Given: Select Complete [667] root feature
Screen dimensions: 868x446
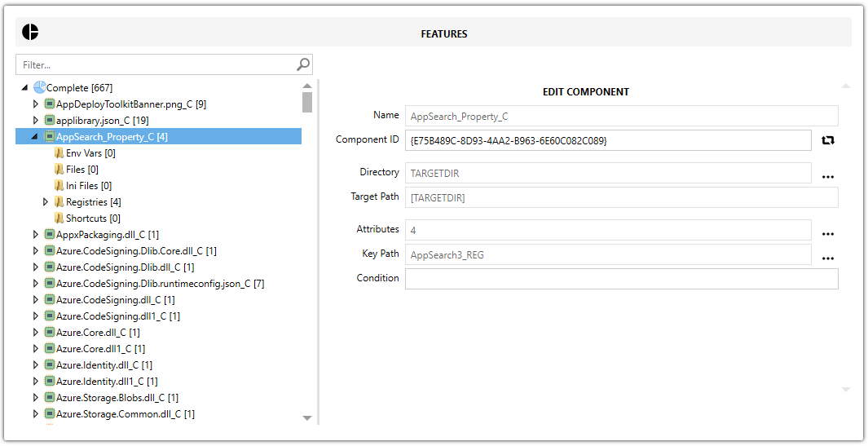Looking at the screenshot, I should tap(79, 87).
